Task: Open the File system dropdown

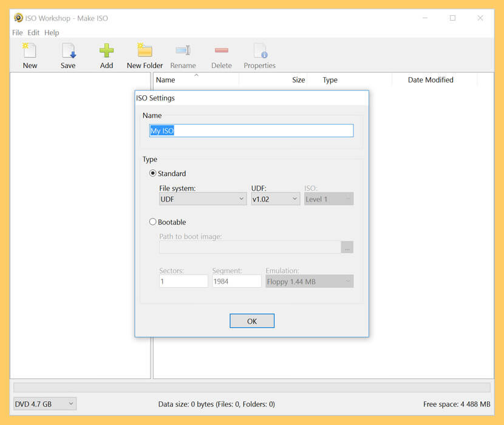Action: pos(203,199)
